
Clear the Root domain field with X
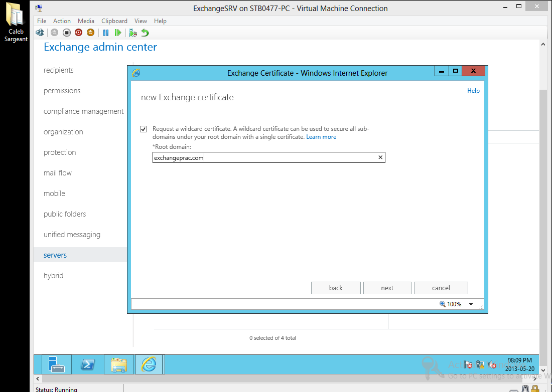380,157
